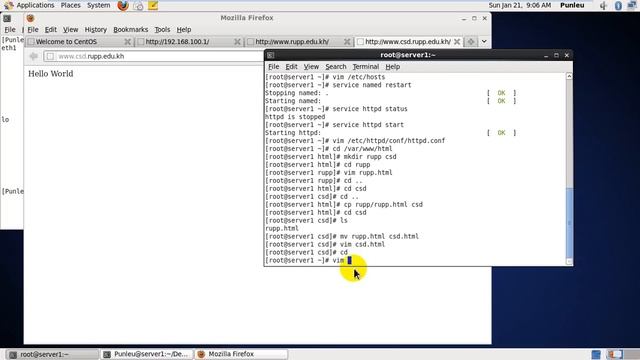Open Firefox Tools menu
640x360 pixels.
(x=162, y=29)
